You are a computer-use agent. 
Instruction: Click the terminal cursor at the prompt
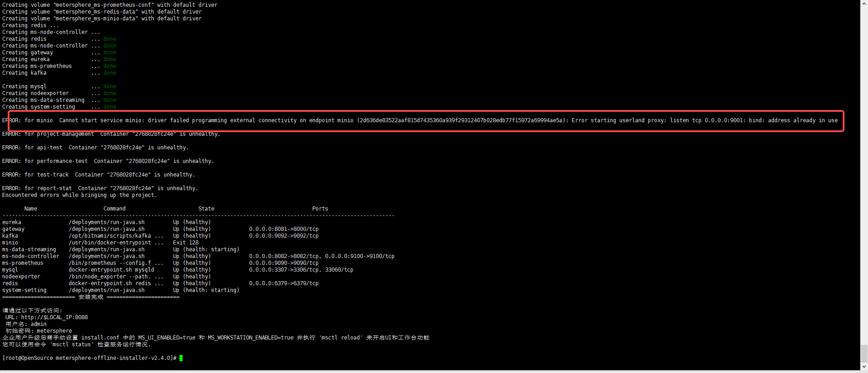click(181, 358)
